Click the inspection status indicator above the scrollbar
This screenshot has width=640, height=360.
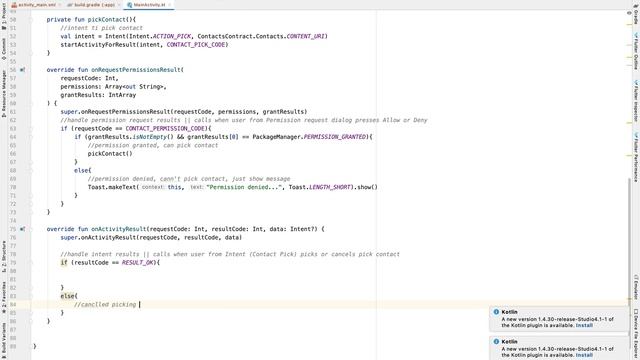pos(629,13)
